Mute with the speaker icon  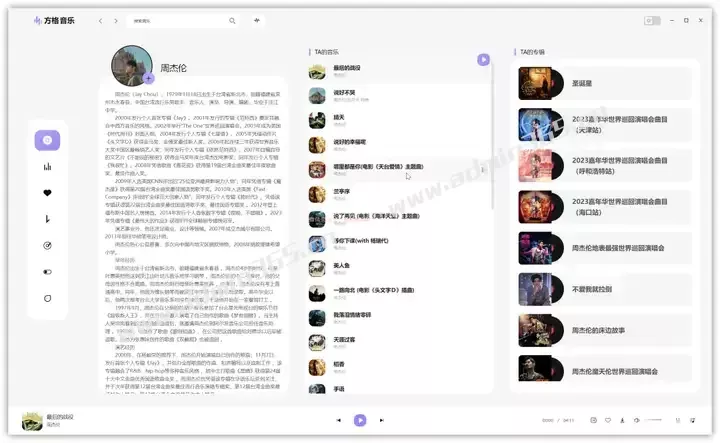coord(636,420)
